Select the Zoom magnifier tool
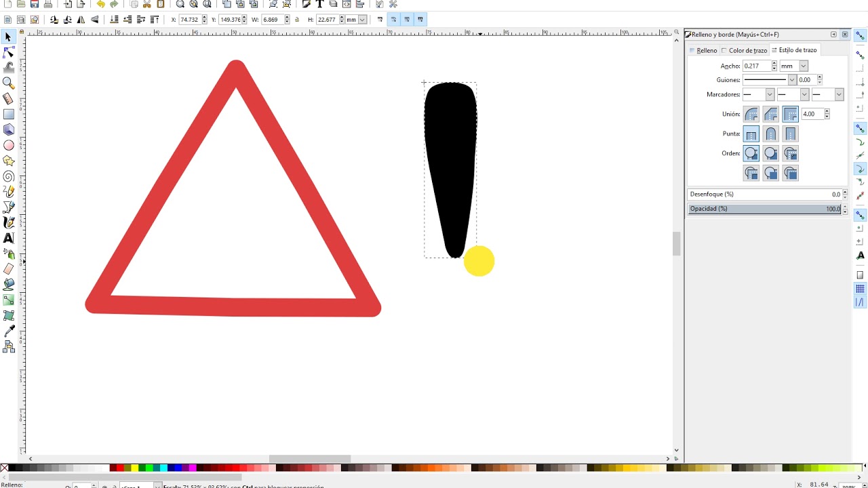 coord(8,83)
